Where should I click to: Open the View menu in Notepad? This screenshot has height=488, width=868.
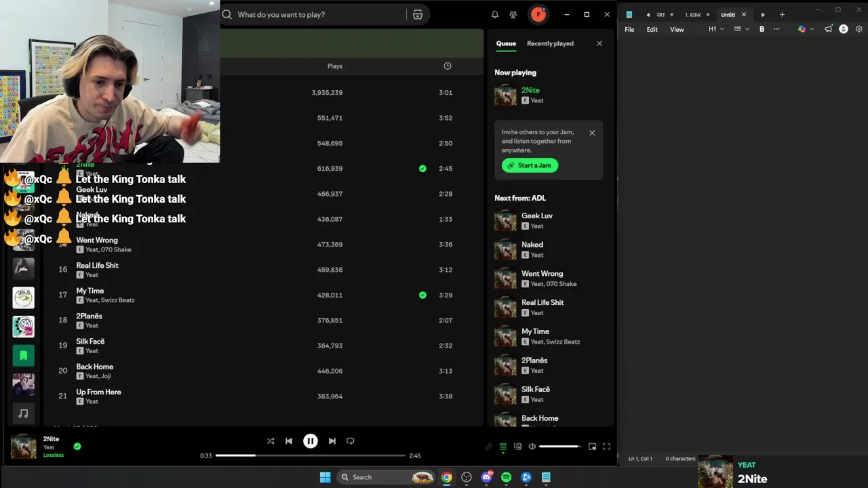pyautogui.click(x=677, y=29)
